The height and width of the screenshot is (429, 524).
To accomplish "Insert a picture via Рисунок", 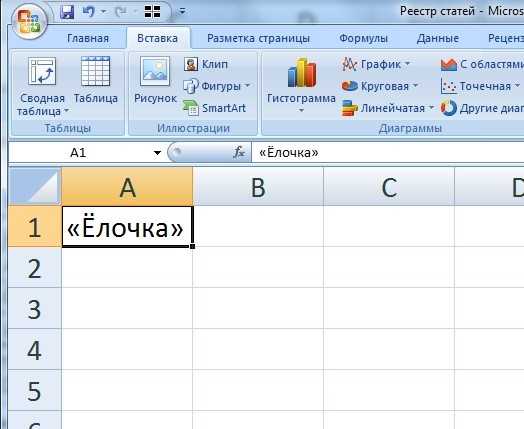I will [x=155, y=80].
